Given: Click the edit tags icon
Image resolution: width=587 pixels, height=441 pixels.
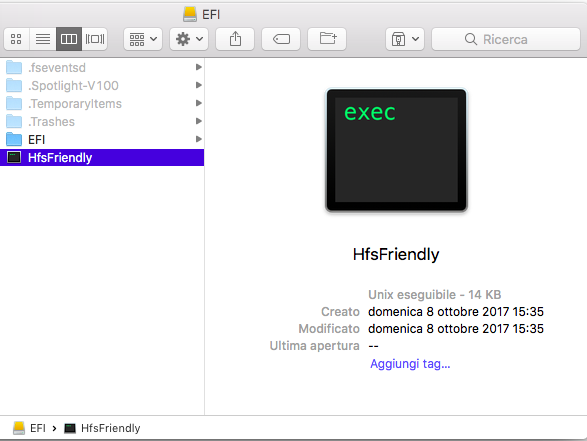Looking at the screenshot, I should tap(281, 39).
